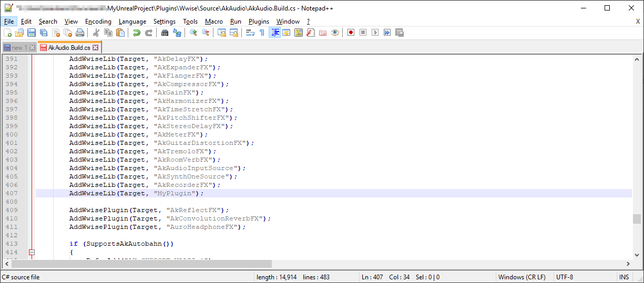Click vertical scrollbar up arrow

click(x=637, y=59)
